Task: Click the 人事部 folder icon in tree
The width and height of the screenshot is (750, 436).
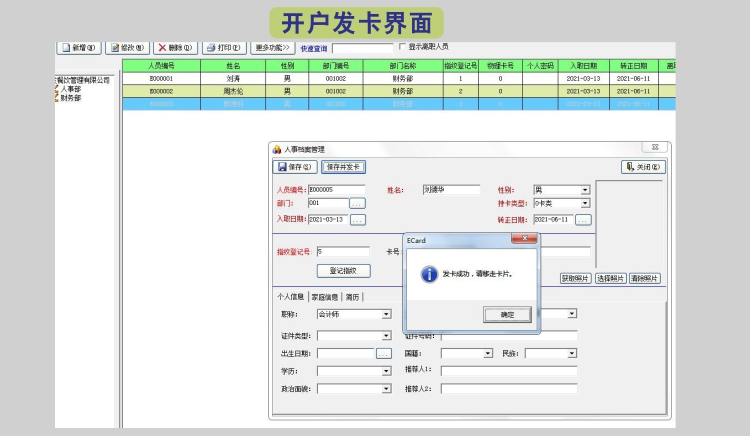Action: [x=56, y=89]
